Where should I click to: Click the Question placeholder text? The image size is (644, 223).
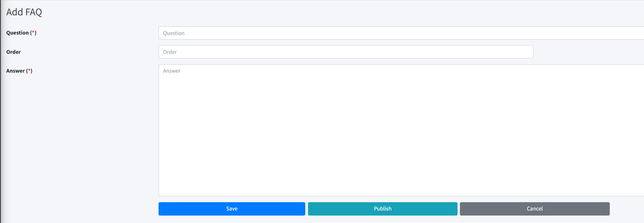pyautogui.click(x=173, y=33)
